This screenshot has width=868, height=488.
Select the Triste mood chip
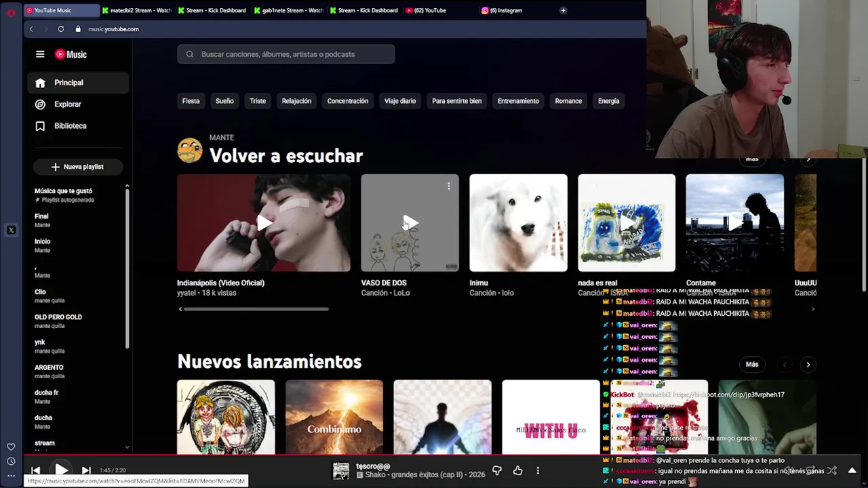(258, 101)
